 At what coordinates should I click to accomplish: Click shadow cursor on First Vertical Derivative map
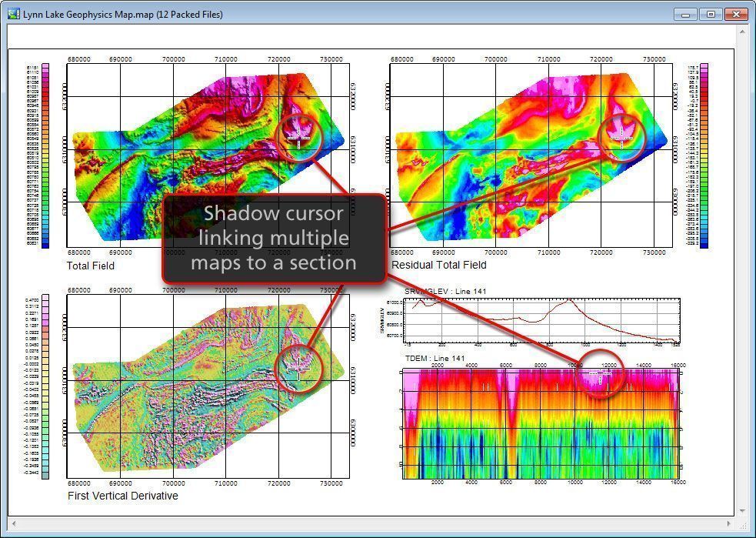coord(298,369)
